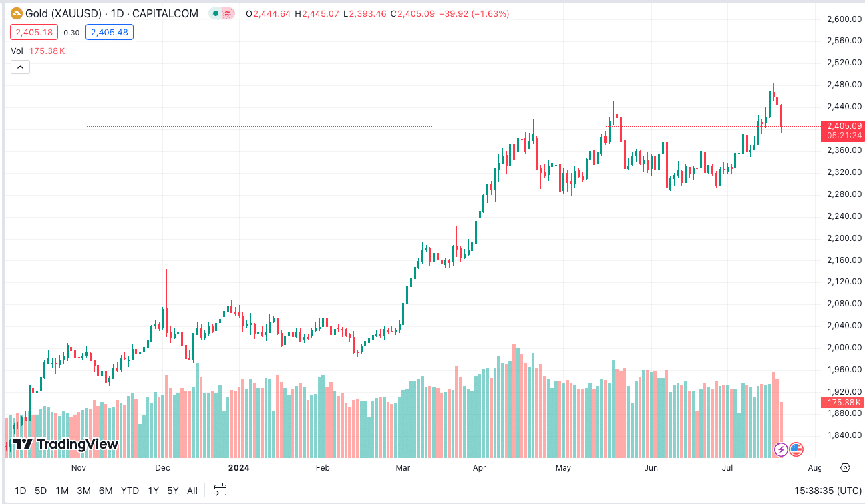This screenshot has height=504, width=865.
Task: Select the 6M time range
Action: pos(106,491)
